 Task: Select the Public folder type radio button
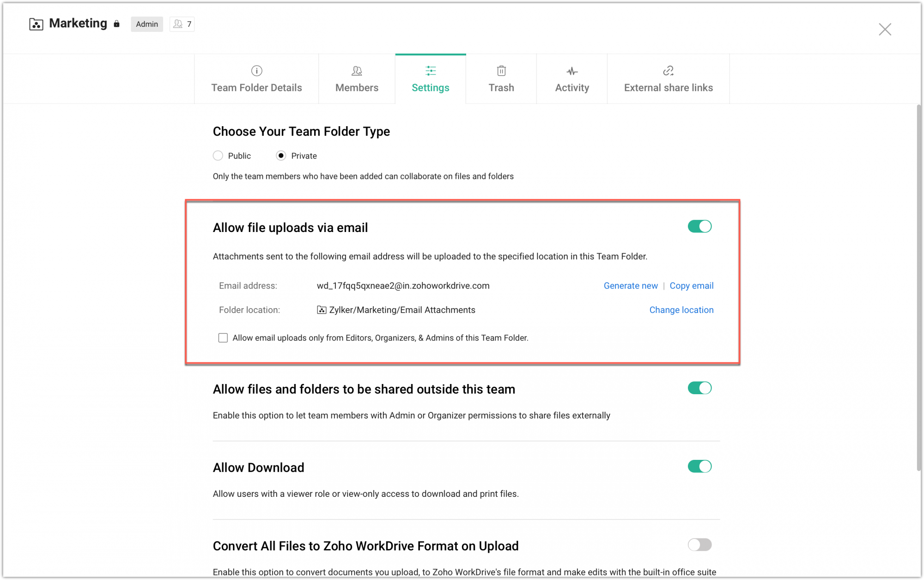tap(218, 156)
